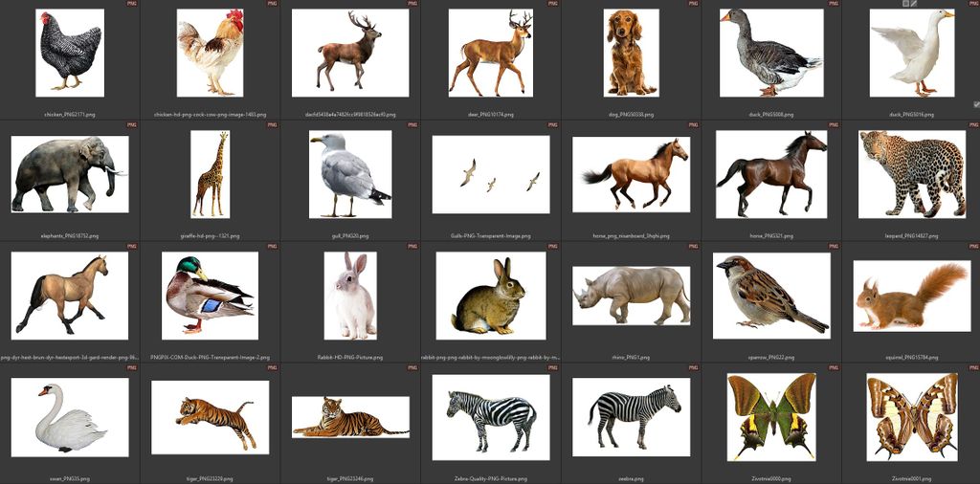
Task: Click the PNG badge on black chicken thumbnail
Action: [x=131, y=4]
